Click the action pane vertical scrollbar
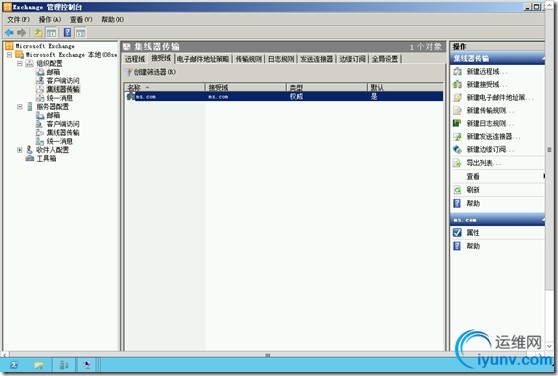The width and height of the screenshot is (558, 376). click(x=549, y=150)
